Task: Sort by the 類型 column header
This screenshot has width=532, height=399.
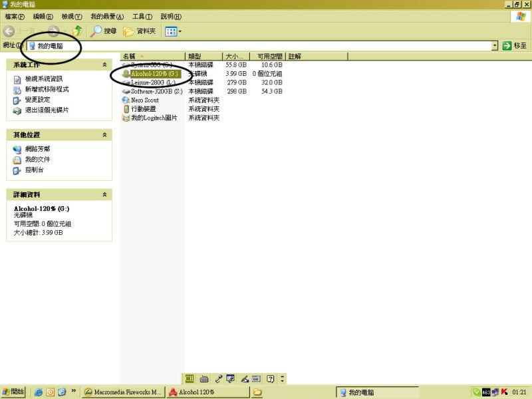Action: point(204,57)
